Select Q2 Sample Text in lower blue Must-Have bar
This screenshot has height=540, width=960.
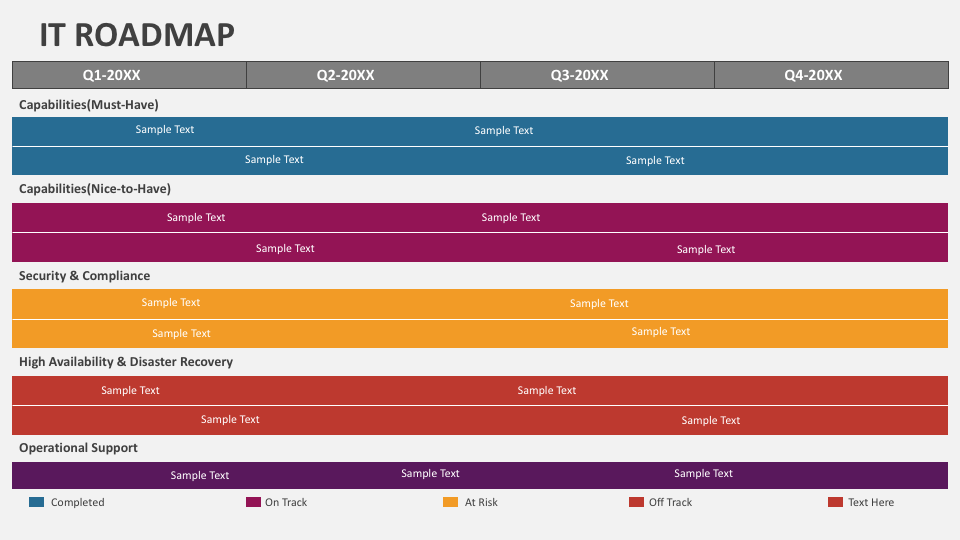(274, 159)
